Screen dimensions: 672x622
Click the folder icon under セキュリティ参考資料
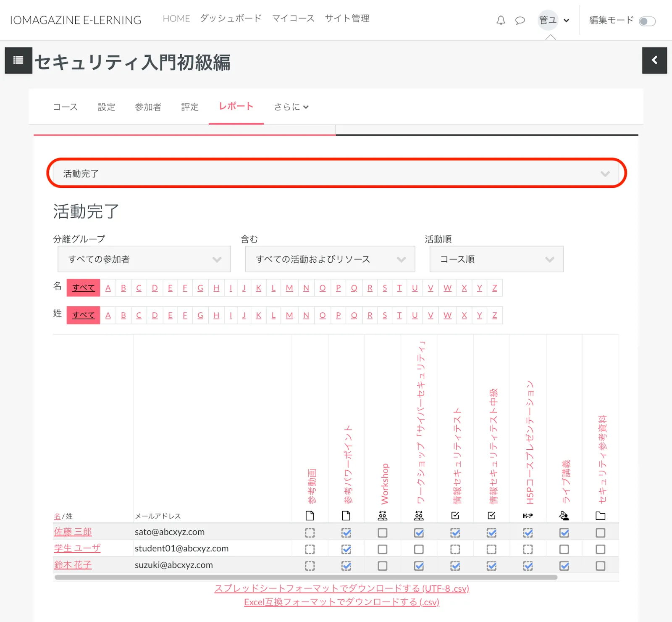click(600, 516)
